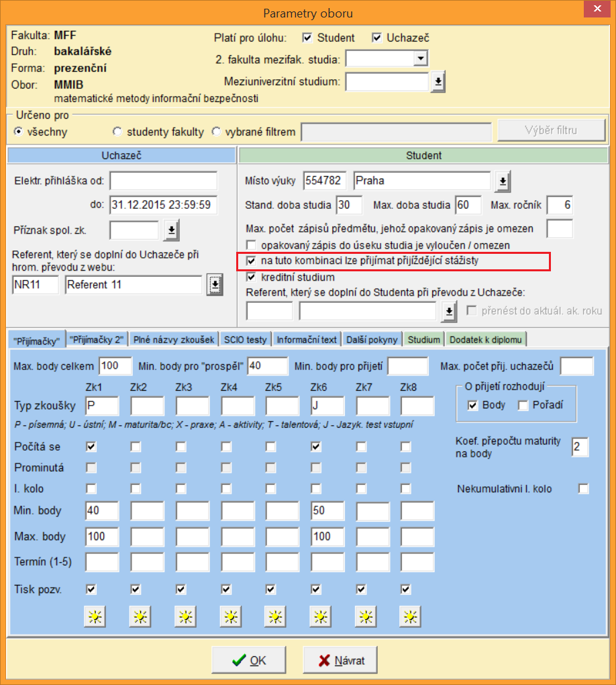Toggle the kreditní studium checkbox
616x685 pixels.
tap(252, 277)
